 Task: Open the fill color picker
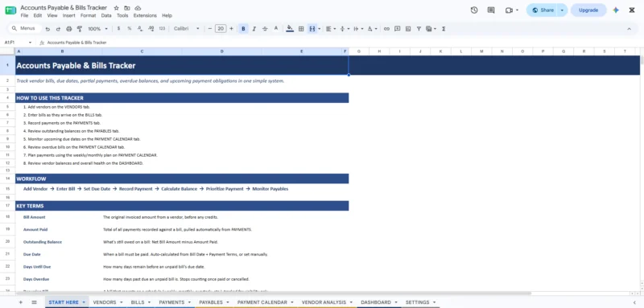click(x=290, y=29)
